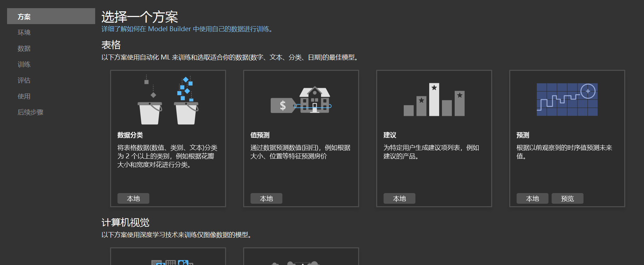Click the house price icon for 值预测

[x=301, y=100]
